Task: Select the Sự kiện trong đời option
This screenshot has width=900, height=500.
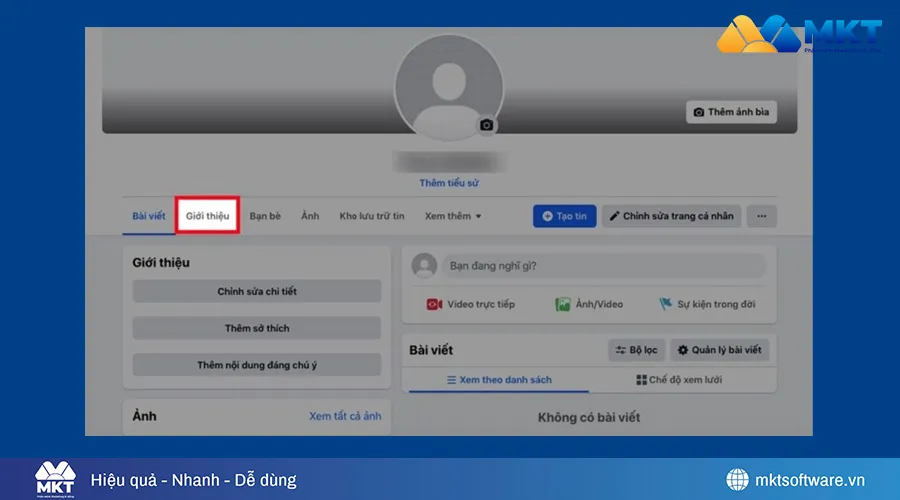Action: [707, 304]
